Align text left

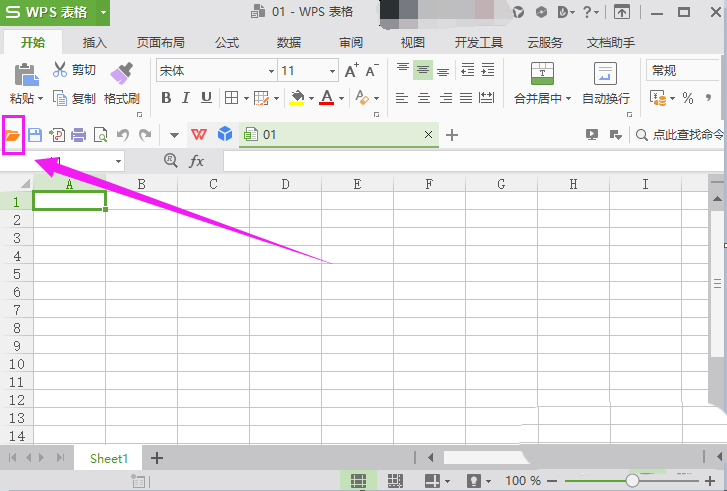[402, 98]
